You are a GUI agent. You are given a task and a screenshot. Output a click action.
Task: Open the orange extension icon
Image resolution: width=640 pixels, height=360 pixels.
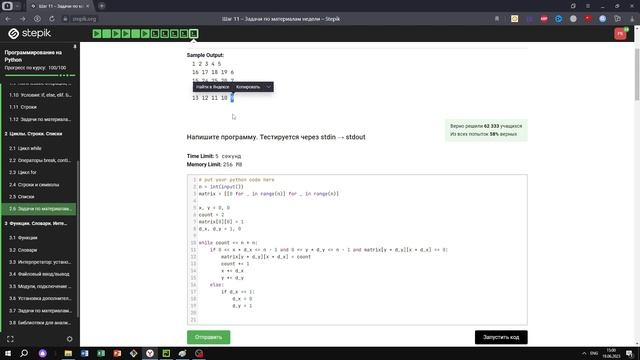coord(515,19)
